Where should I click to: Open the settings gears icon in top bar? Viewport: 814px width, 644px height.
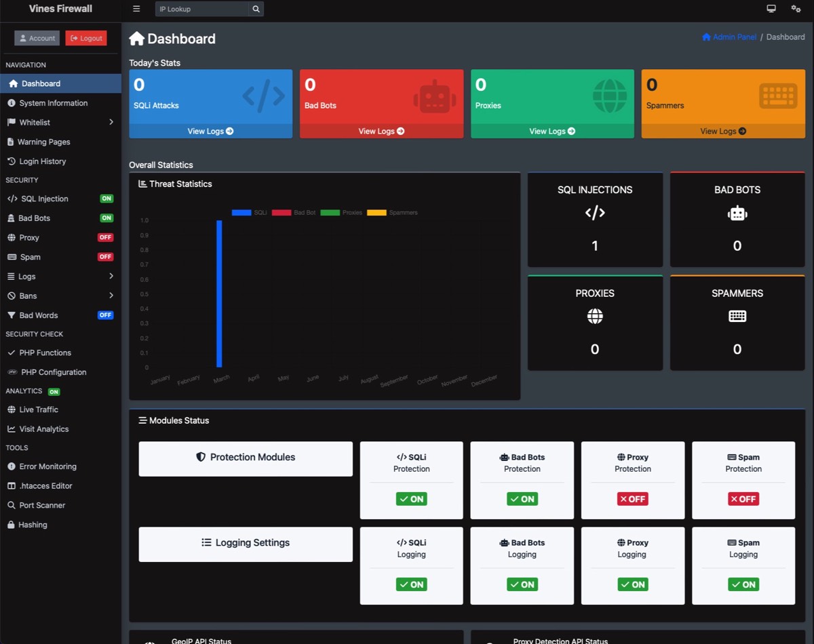pos(796,9)
